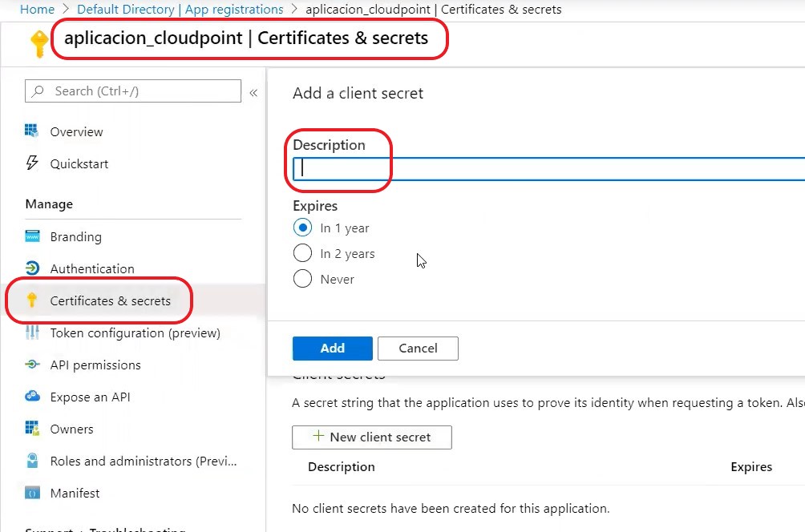Choose the Never expires radio button

click(302, 279)
